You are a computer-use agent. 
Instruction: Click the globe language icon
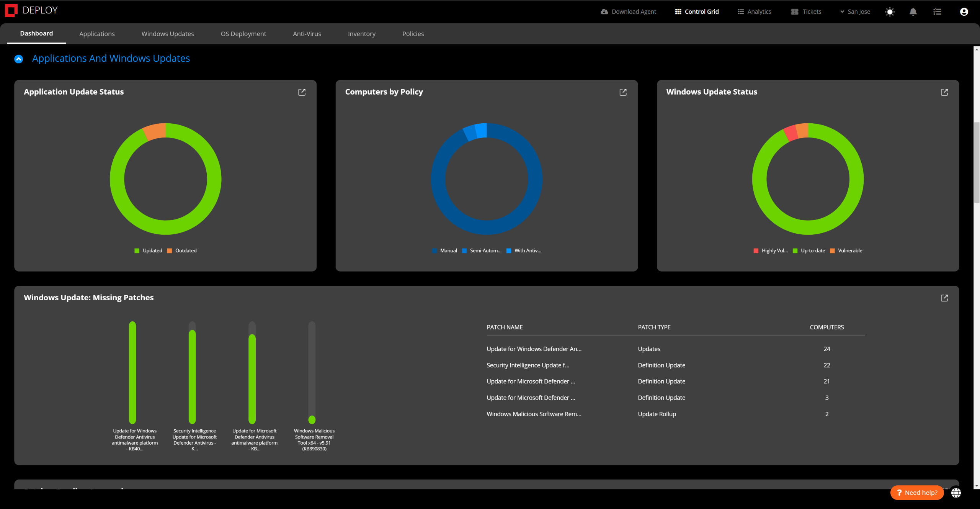(x=956, y=493)
